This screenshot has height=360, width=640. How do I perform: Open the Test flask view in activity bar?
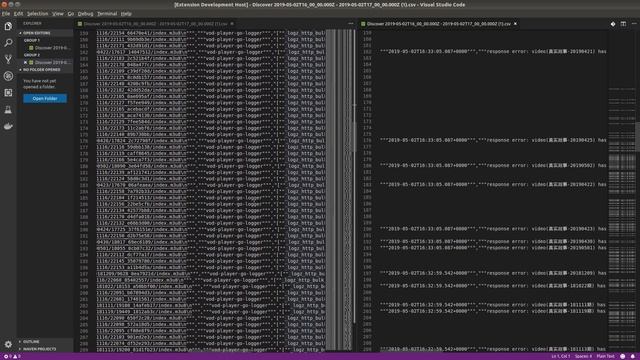(x=8, y=109)
